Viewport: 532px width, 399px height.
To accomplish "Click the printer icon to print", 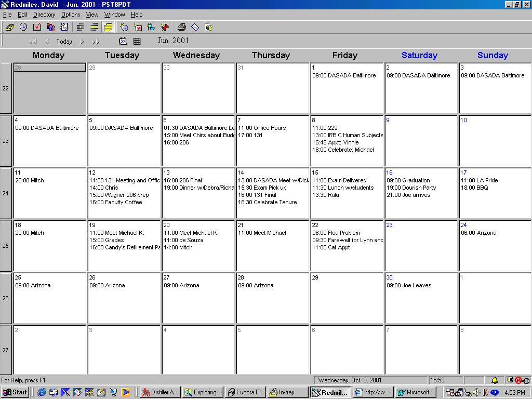I will tap(182, 27).
